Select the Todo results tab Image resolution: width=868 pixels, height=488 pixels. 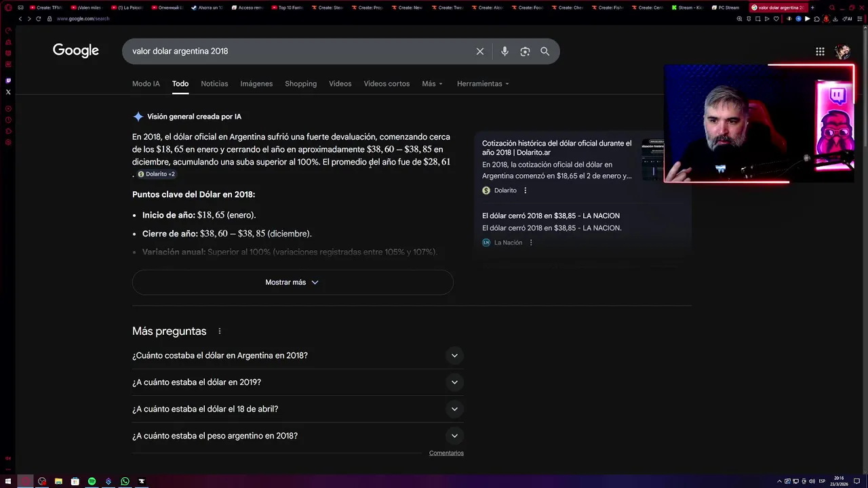pyautogui.click(x=180, y=83)
